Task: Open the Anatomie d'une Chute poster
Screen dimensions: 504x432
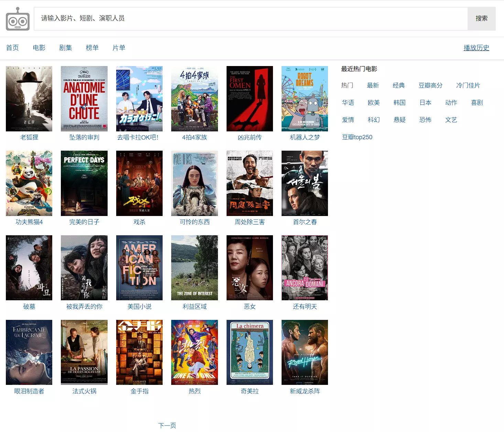Action: (84, 99)
